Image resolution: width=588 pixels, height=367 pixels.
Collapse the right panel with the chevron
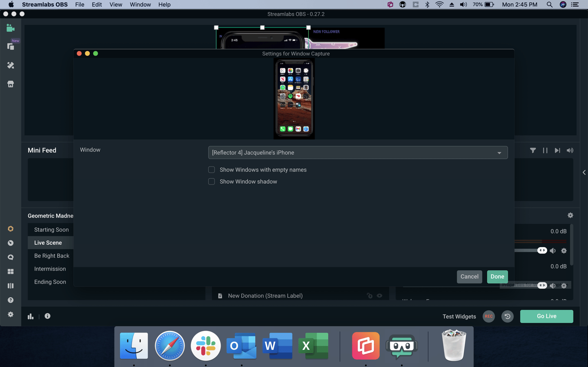[584, 172]
